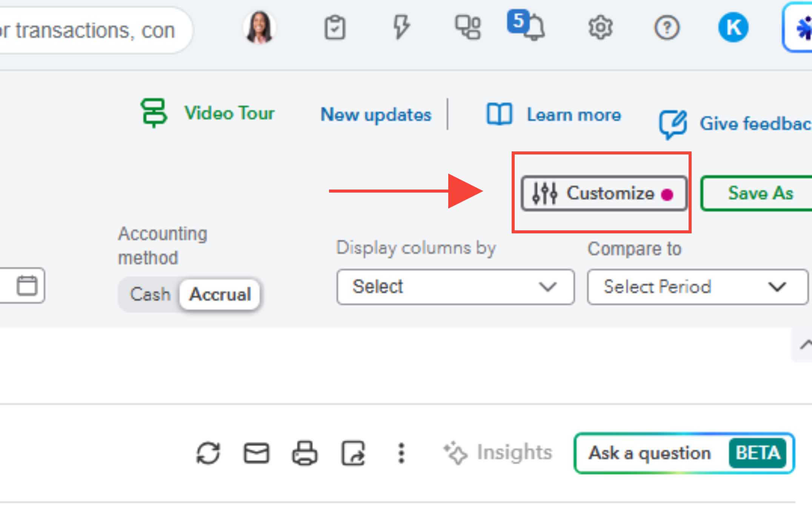Expand the Compare to Select Period dropdown
The image size is (812, 509).
coord(697,287)
